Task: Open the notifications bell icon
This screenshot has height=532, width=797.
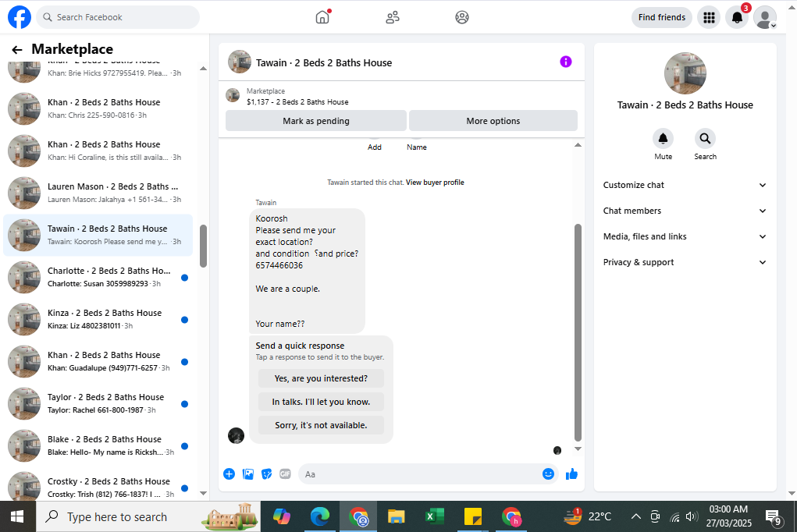Action: 737,18
